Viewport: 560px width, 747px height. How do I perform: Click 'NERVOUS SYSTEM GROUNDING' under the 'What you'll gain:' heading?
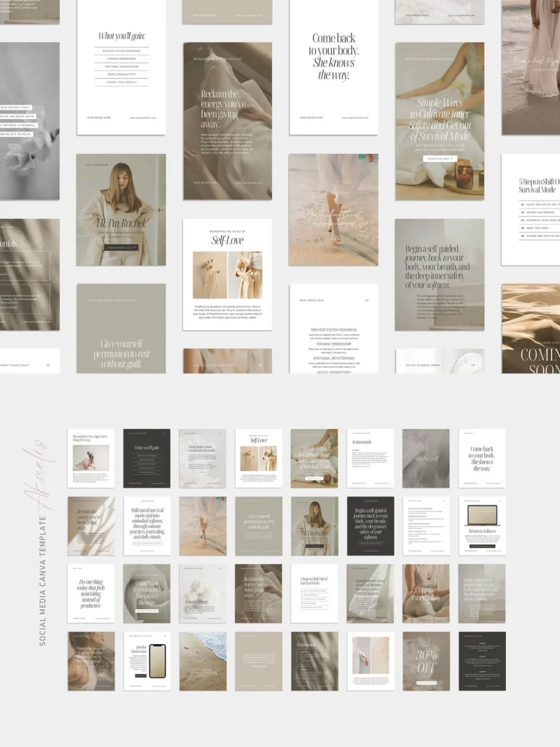pos(122,51)
